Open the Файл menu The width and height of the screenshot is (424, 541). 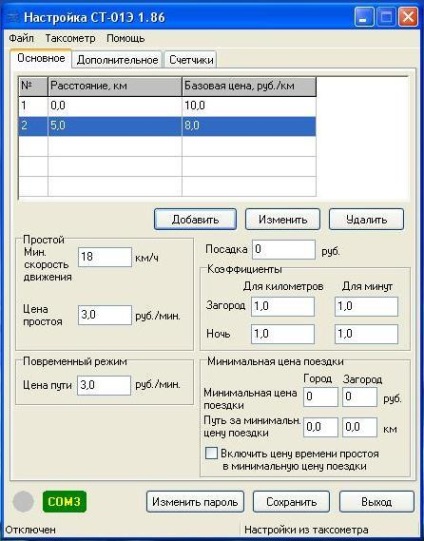click(21, 38)
